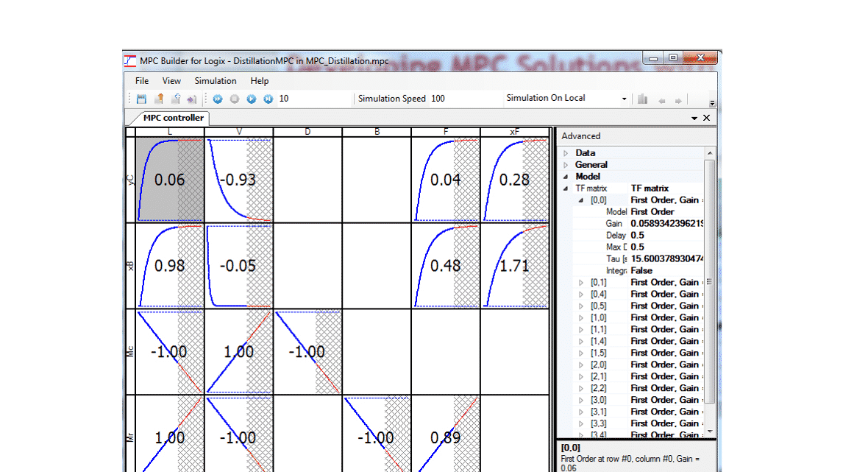This screenshot has width=868, height=472.
Task: Select the Mr-B model cell showing -1.00
Action: [377, 435]
